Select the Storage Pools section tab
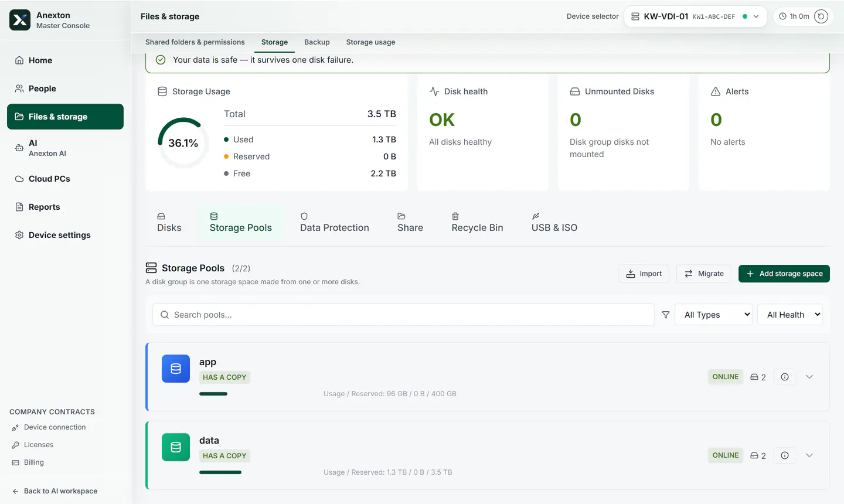This screenshot has width=844, height=504. click(x=241, y=223)
